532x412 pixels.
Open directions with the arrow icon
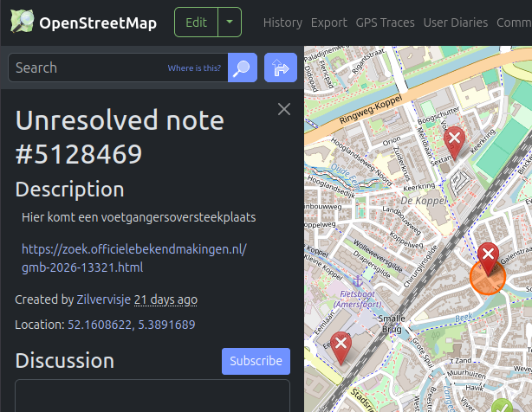tap(281, 68)
